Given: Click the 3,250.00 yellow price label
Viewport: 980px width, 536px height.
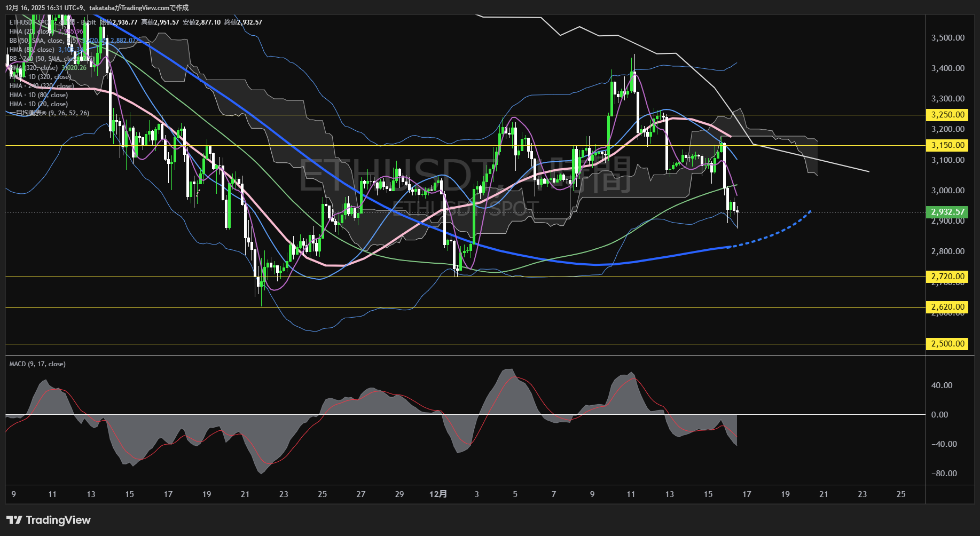Looking at the screenshot, I should [x=947, y=115].
